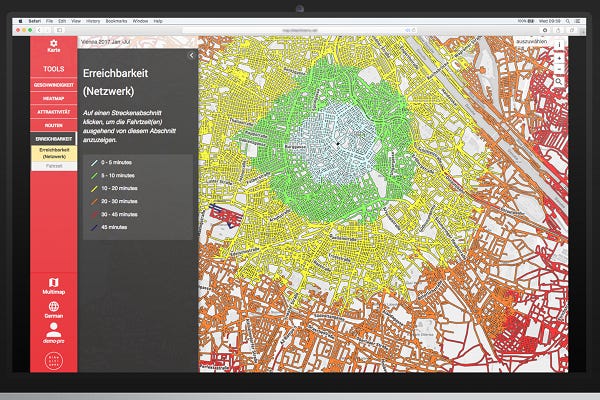600x400 pixels.
Task: Click the round logo at sidebar bottom
Action: [x=54, y=360]
